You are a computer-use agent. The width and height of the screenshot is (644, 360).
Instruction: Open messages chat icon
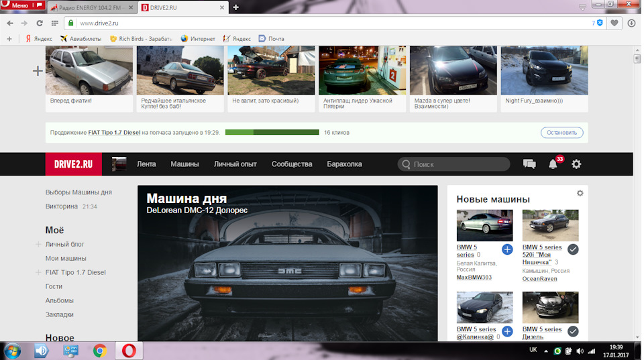(x=529, y=164)
